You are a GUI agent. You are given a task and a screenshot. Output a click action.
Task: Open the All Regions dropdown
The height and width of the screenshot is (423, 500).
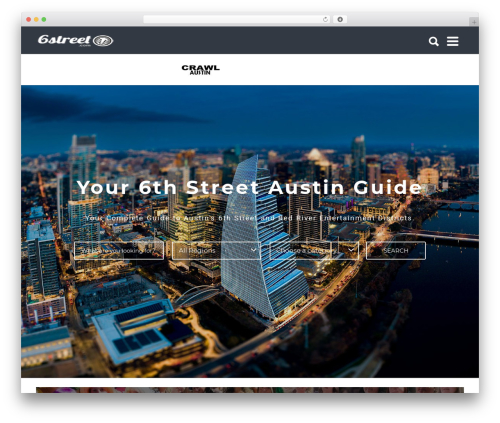216,250
